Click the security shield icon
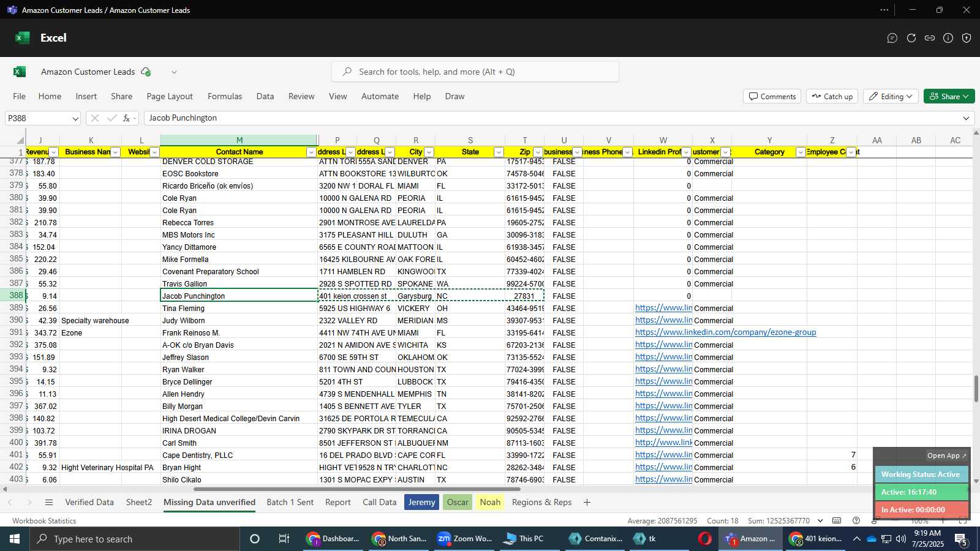Screen dimensions: 980x551 tap(967, 38)
